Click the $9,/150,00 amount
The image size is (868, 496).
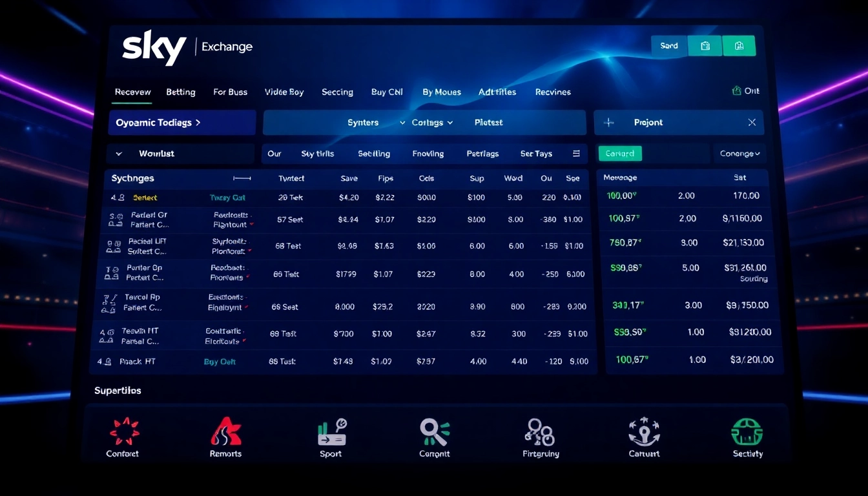(747, 305)
